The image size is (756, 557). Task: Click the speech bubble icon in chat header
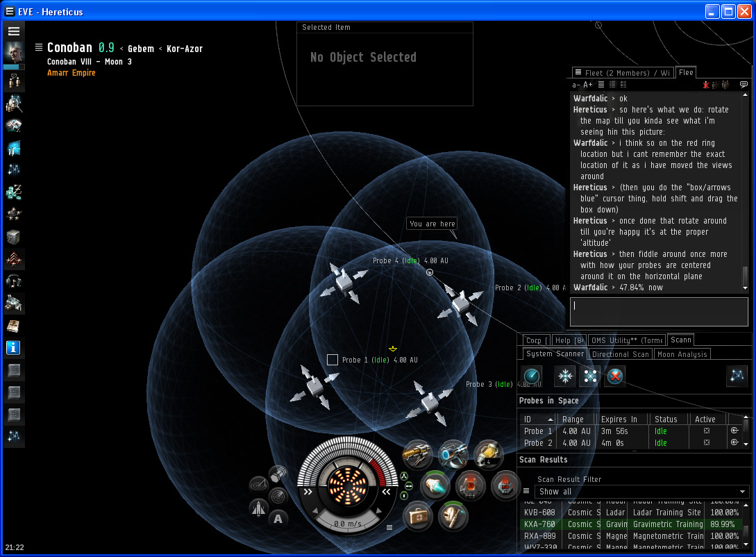(744, 85)
